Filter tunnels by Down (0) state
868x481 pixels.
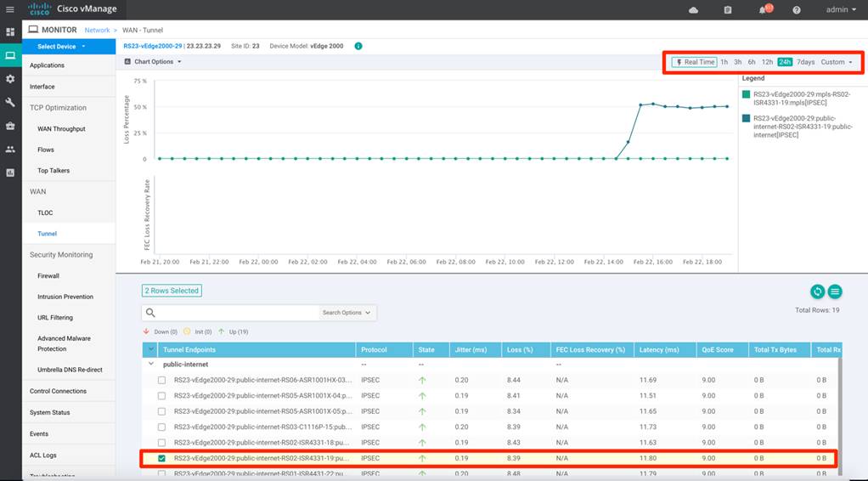[x=161, y=331]
